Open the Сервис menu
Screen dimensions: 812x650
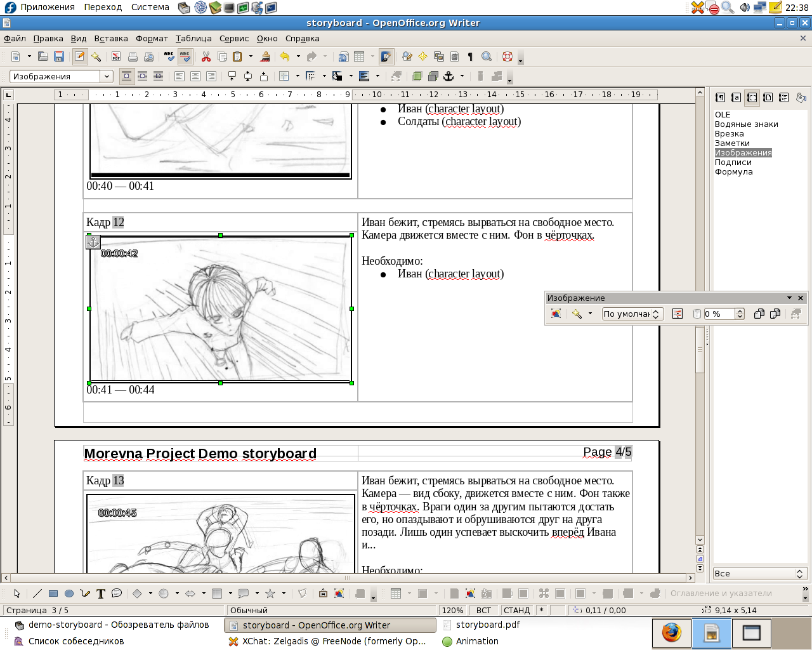[x=234, y=39]
